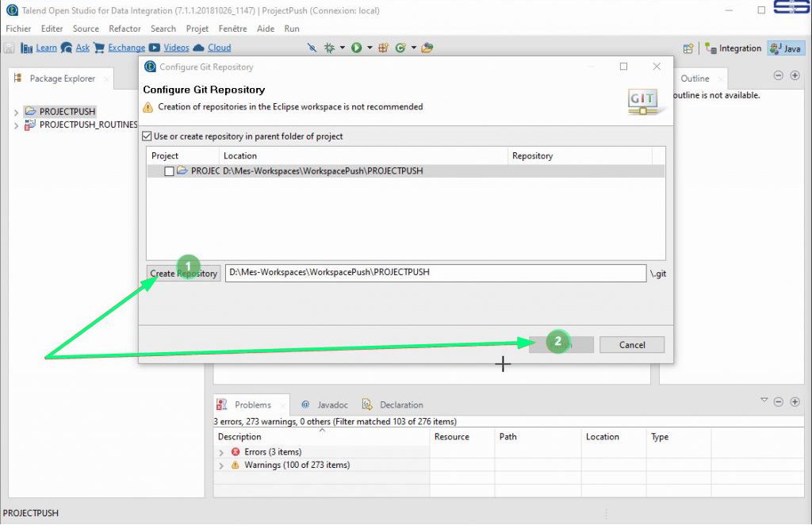Image resolution: width=812 pixels, height=525 pixels.
Task: Click the Debug bug icon
Action: click(x=329, y=48)
